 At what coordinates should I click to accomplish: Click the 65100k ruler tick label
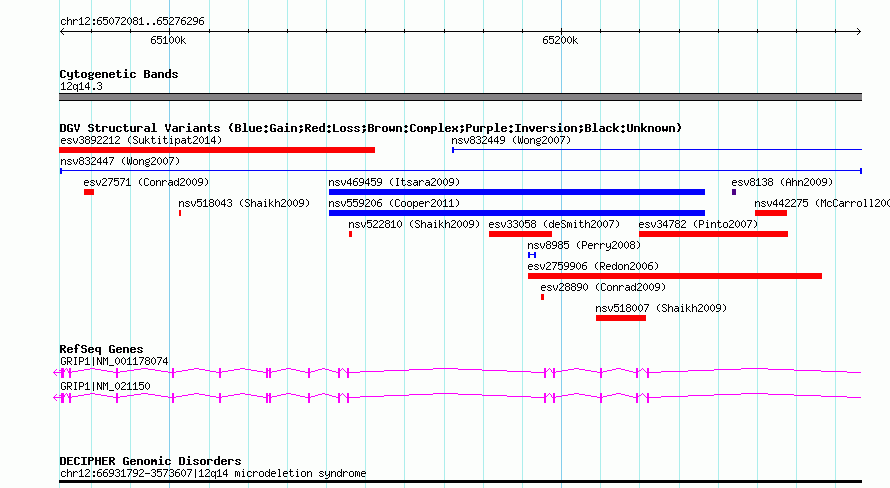coord(168,40)
